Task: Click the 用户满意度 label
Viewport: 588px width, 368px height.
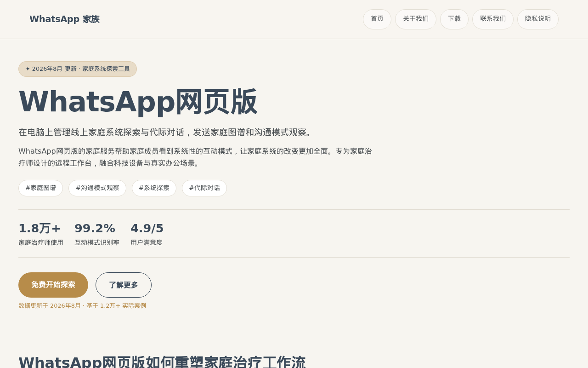Action: 147,242
